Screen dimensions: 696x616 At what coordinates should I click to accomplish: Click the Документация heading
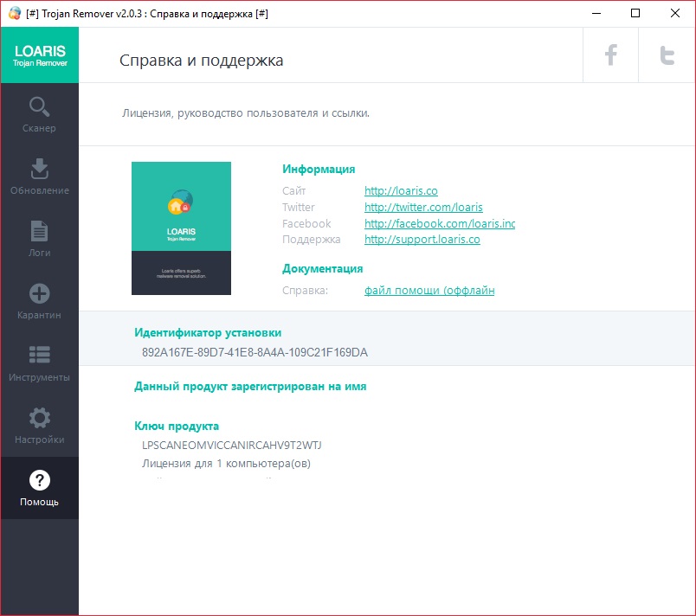pos(323,269)
